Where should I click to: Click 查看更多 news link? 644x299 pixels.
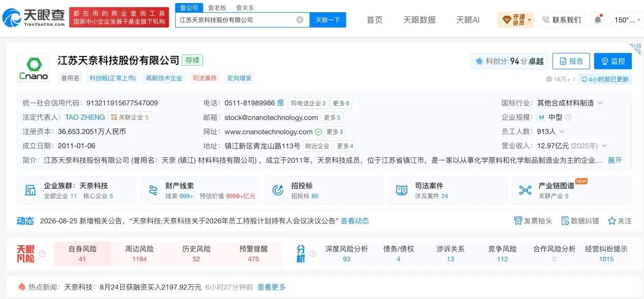click(271, 287)
